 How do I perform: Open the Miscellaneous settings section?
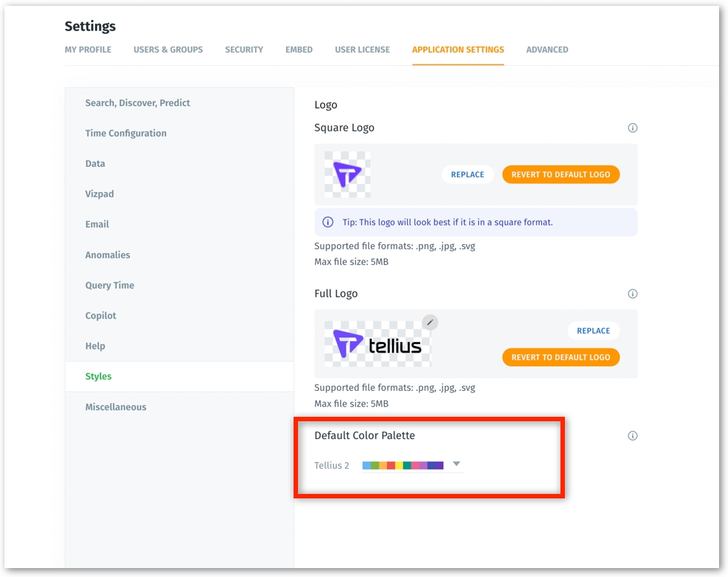116,407
